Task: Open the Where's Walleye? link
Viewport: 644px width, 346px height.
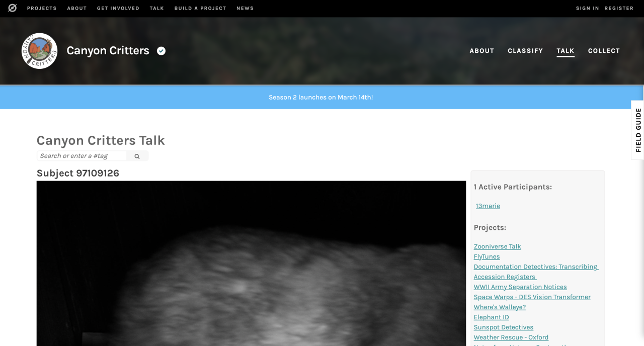Action: coord(500,307)
